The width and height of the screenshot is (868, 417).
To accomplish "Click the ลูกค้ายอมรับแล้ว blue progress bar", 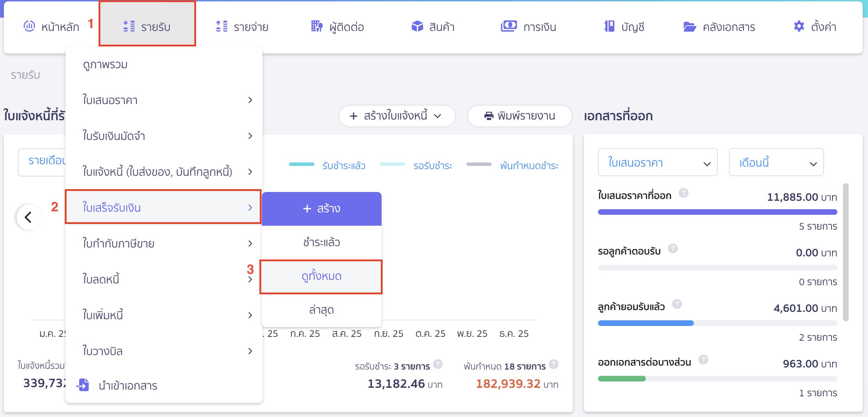I will click(646, 323).
